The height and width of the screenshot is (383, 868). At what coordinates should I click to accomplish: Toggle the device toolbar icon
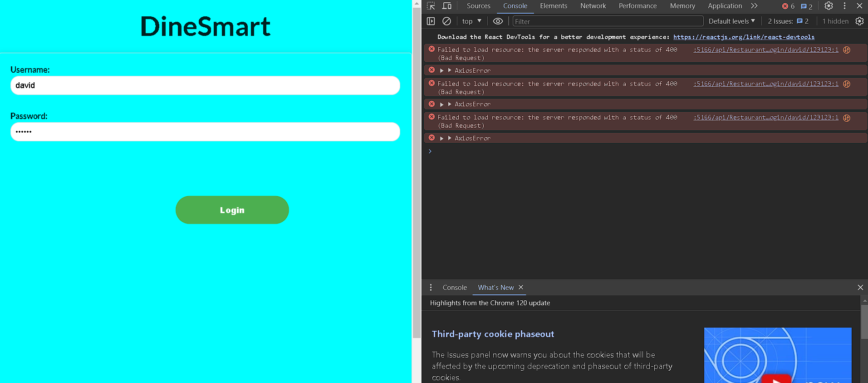(x=447, y=6)
